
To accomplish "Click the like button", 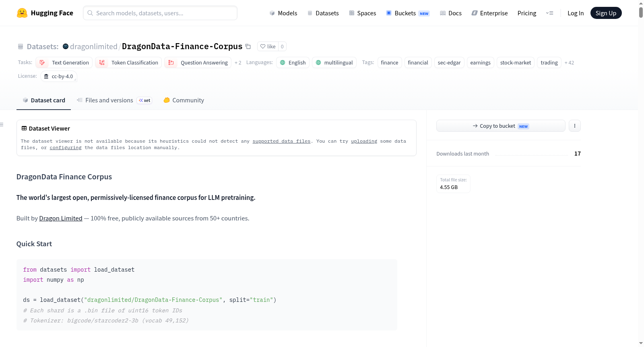I will coord(268,46).
